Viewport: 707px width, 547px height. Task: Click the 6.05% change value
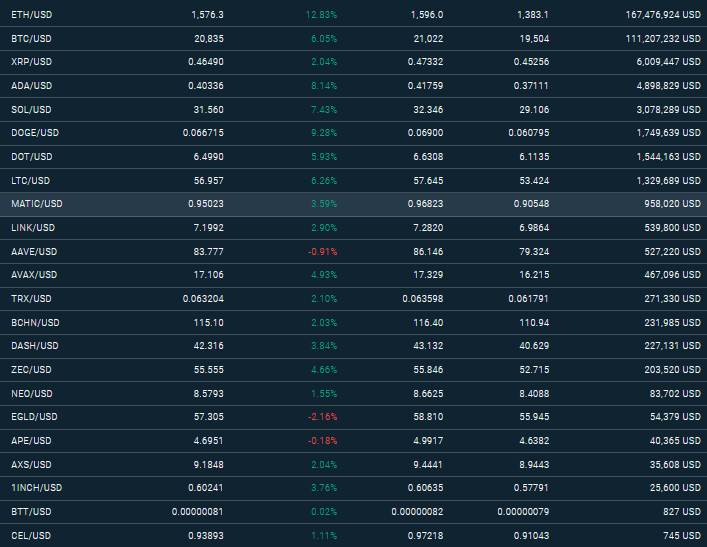pos(324,39)
